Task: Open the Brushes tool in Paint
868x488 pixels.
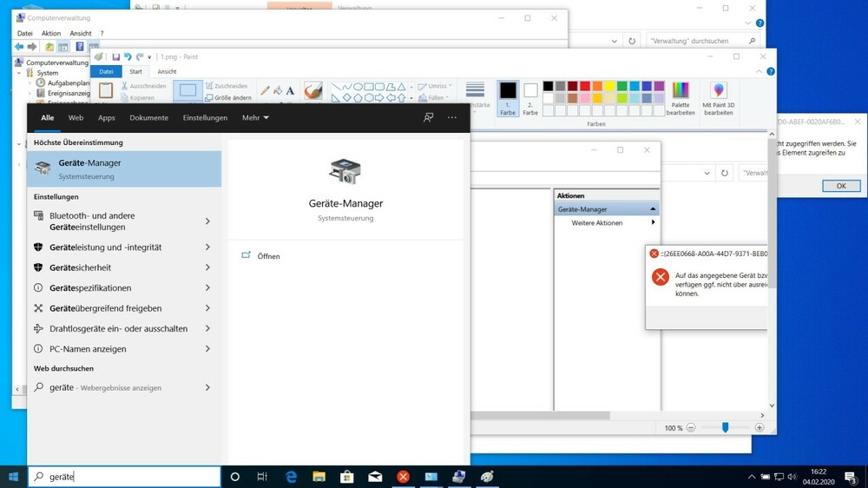Action: point(312,90)
